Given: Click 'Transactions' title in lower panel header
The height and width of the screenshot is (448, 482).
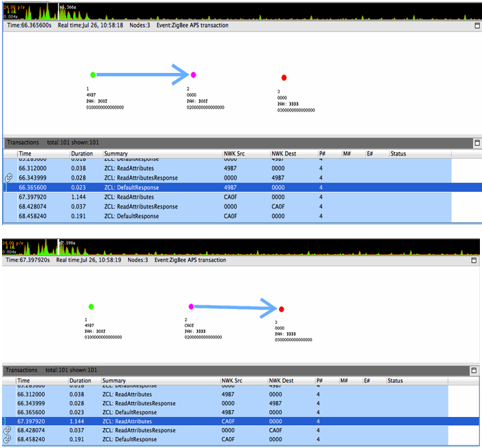Looking at the screenshot, I should (21, 370).
